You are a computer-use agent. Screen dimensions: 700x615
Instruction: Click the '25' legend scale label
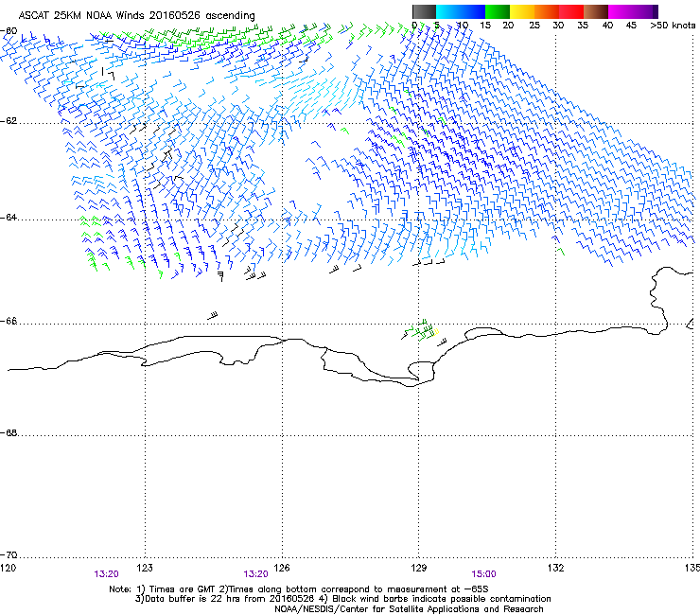click(534, 26)
